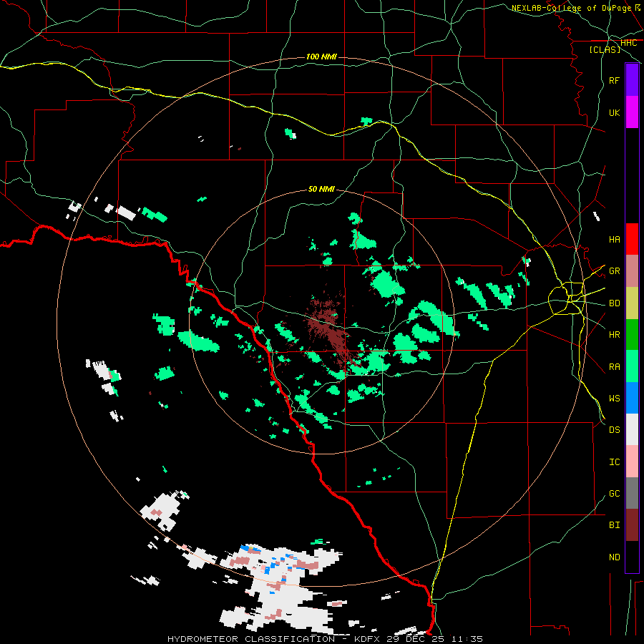Viewport: 644px width, 644px height.
Task: Click the BD yellow legend swatch
Action: click(x=632, y=303)
